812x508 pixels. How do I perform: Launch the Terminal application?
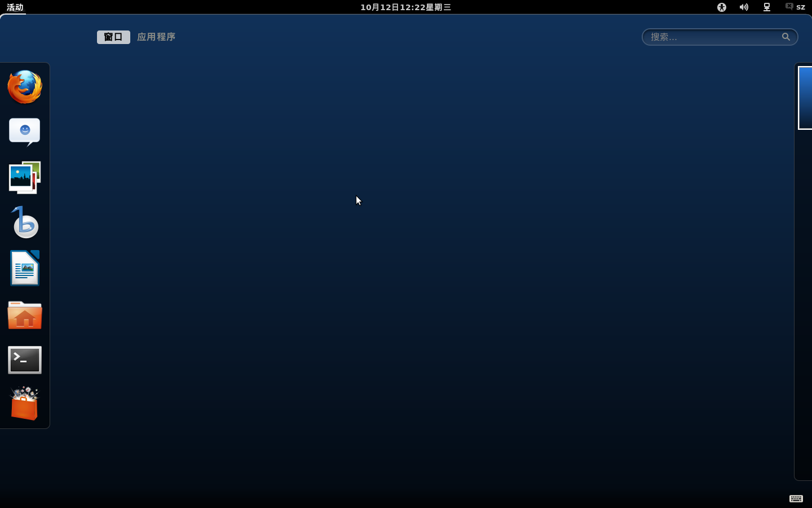pyautogui.click(x=25, y=360)
